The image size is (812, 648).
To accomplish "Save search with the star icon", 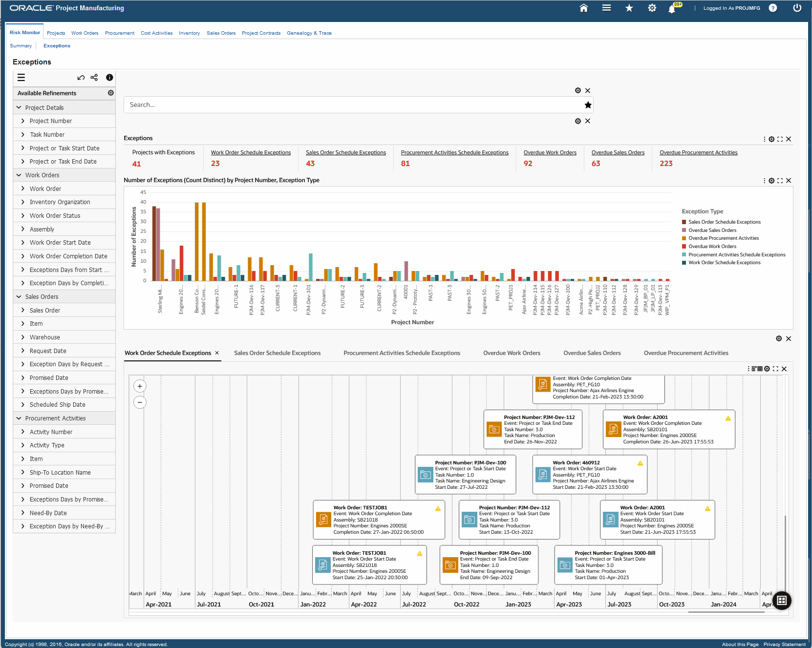I will tap(588, 105).
